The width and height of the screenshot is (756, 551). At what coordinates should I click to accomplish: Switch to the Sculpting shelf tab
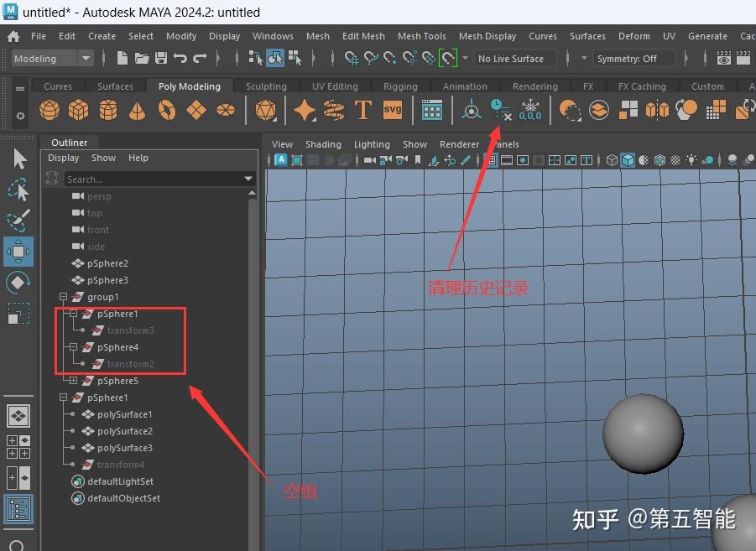[x=266, y=86]
